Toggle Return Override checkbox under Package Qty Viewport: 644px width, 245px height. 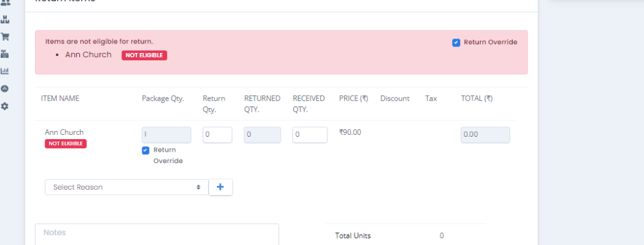click(145, 151)
